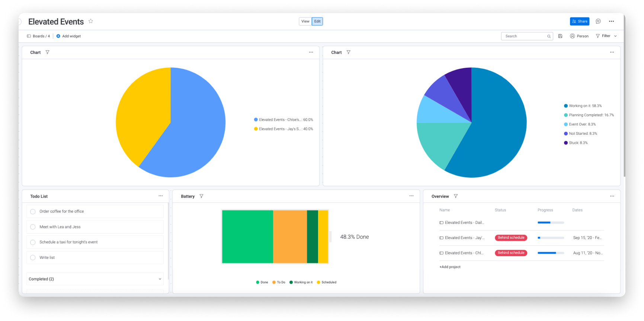Toggle the Done legend in Battery widget
644x321 pixels.
(262, 282)
